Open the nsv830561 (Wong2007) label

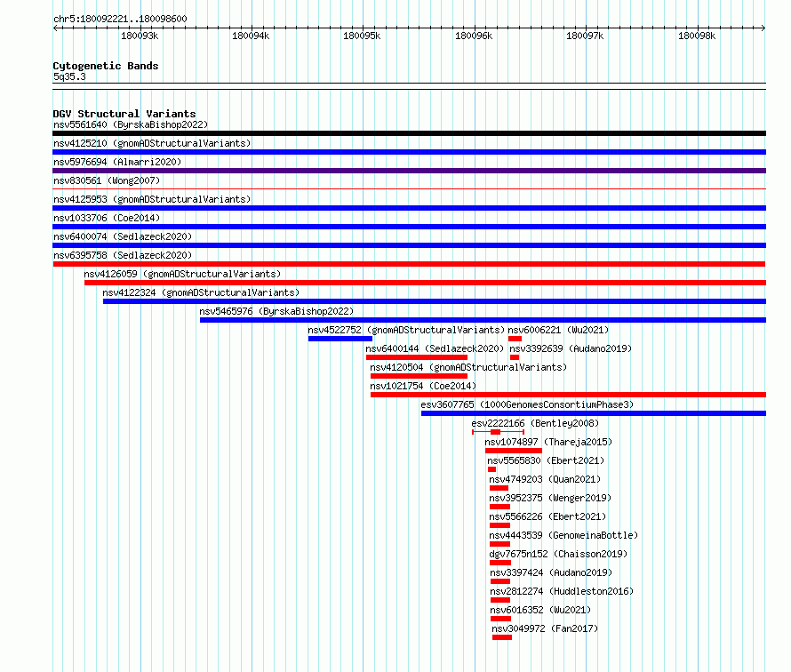(107, 180)
